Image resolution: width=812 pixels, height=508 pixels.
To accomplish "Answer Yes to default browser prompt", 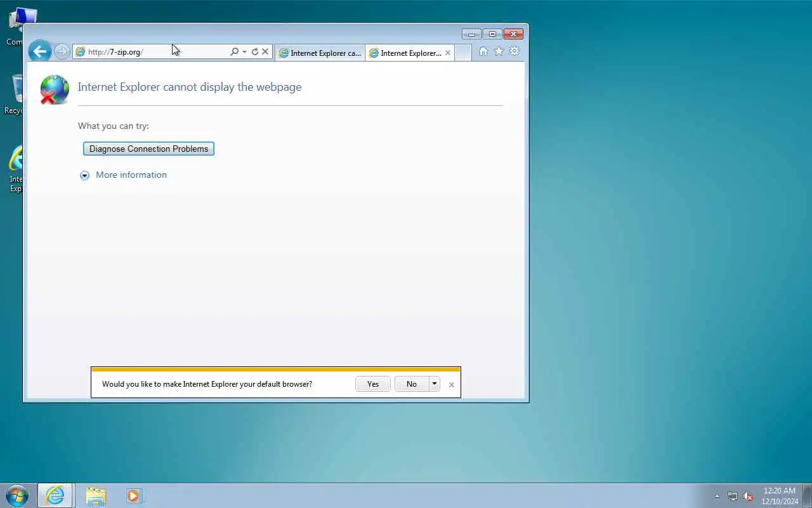I will tap(373, 384).
